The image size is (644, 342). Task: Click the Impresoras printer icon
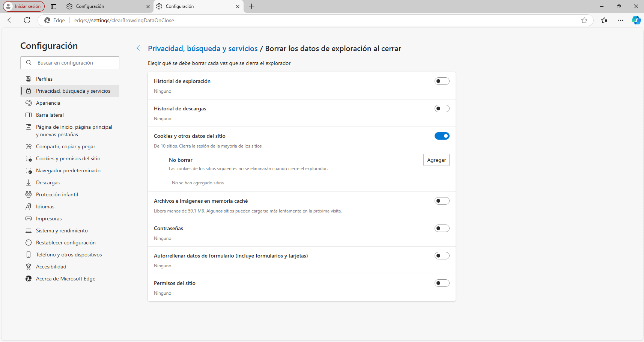pyautogui.click(x=29, y=218)
